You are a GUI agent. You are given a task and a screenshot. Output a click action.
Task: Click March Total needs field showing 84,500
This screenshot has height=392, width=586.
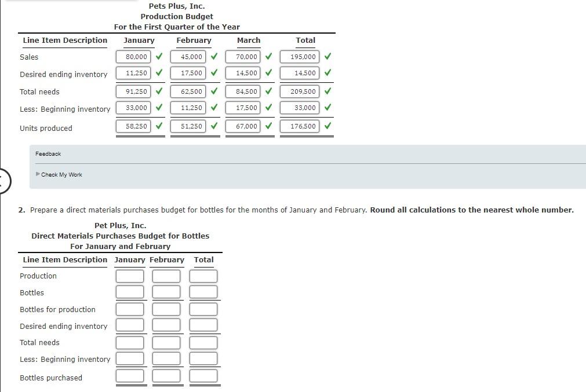coord(243,91)
